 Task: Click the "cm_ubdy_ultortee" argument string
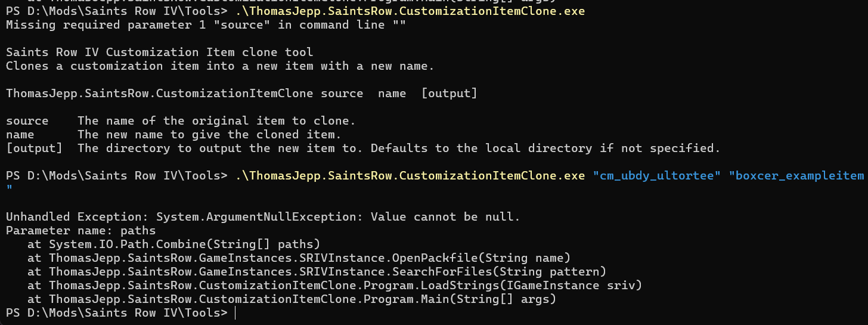click(x=657, y=175)
